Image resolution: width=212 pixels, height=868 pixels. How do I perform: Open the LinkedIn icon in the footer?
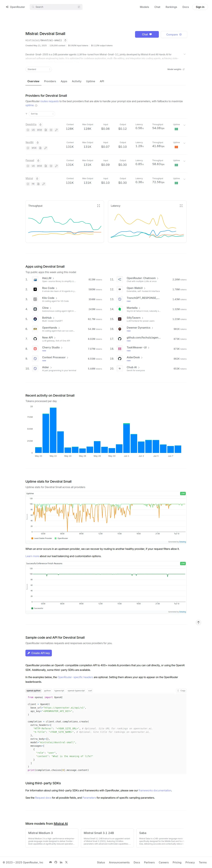pyautogui.click(x=61, y=862)
